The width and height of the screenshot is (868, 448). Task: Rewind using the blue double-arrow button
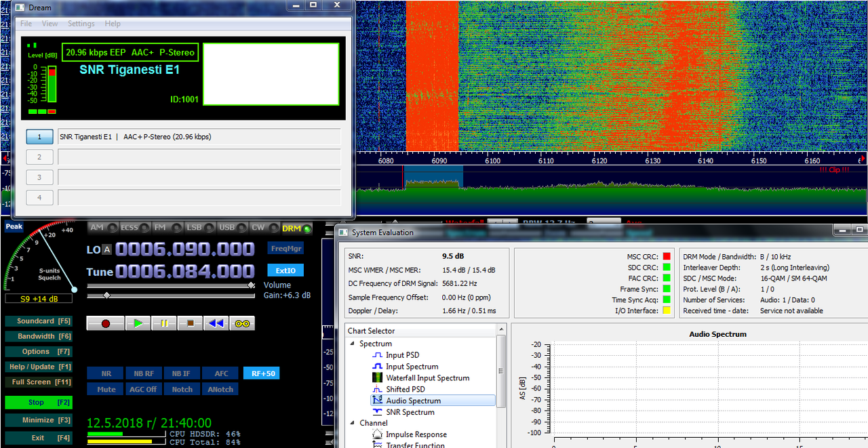point(216,323)
